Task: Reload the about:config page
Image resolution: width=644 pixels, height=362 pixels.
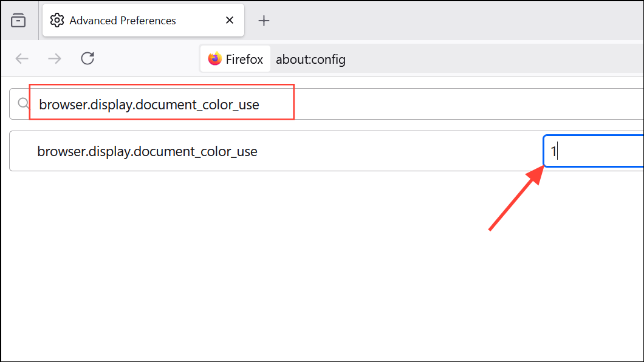Action: [87, 58]
